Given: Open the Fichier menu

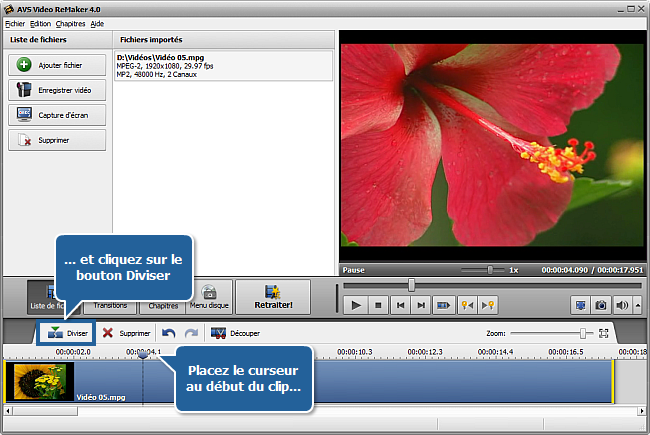Looking at the screenshot, I should pyautogui.click(x=14, y=23).
